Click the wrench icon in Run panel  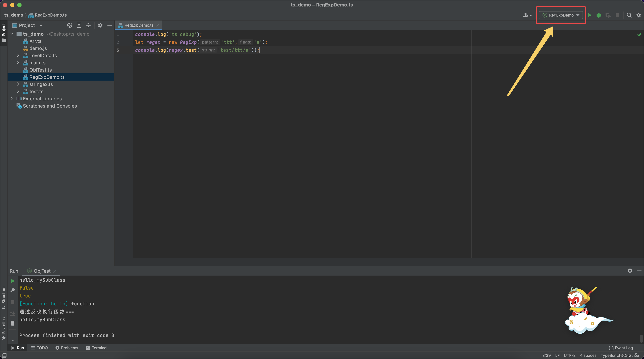13,290
